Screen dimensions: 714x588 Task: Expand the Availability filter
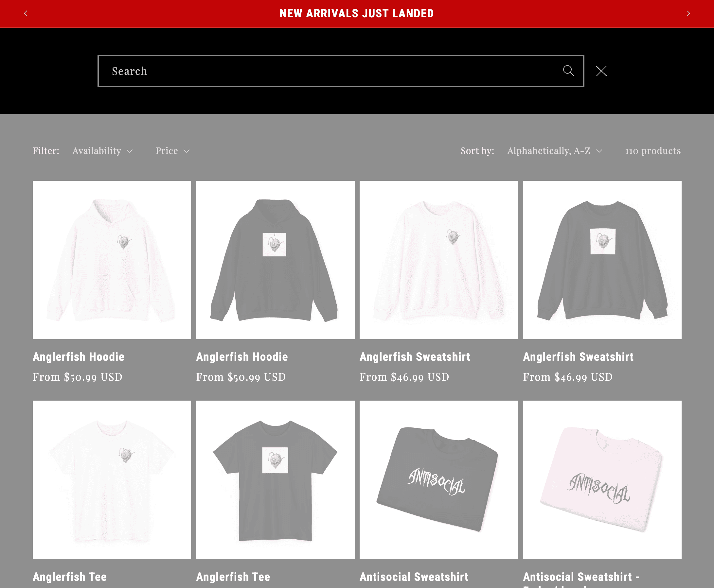[x=102, y=151]
